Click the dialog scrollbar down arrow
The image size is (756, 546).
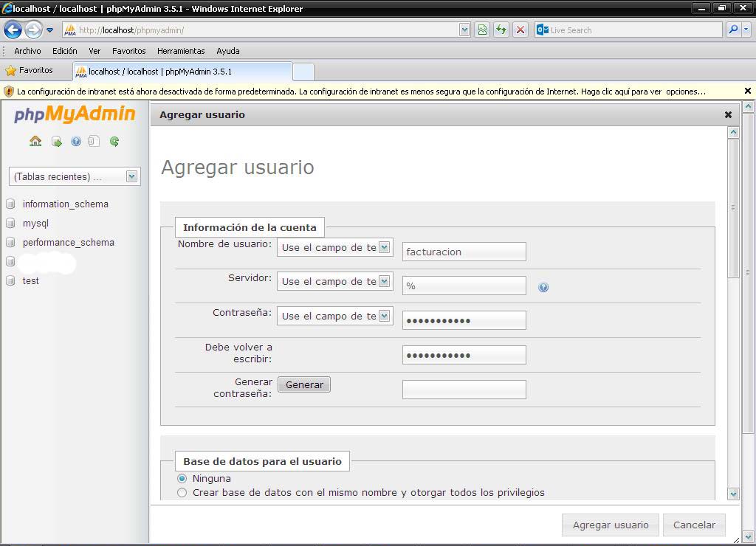733,494
